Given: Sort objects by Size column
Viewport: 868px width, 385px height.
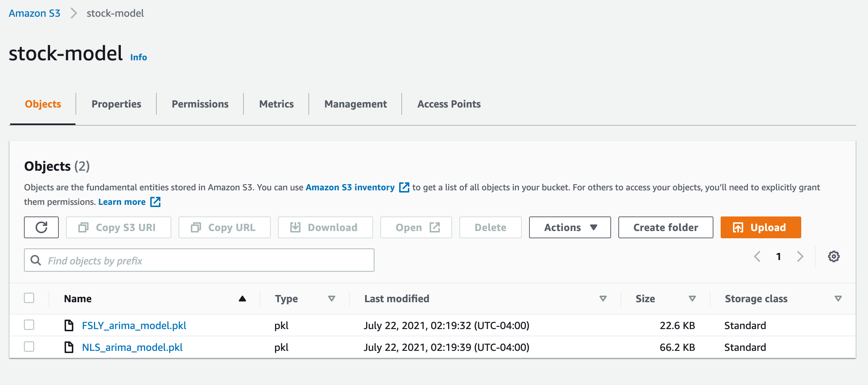Looking at the screenshot, I should pos(692,299).
